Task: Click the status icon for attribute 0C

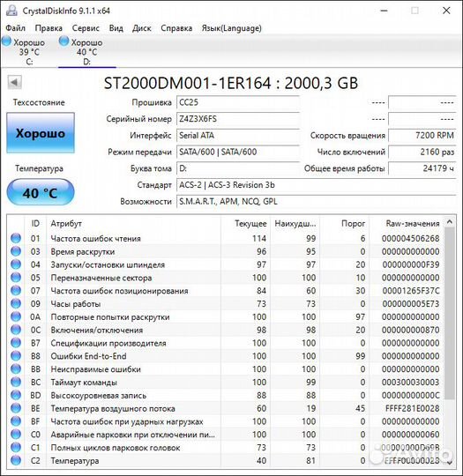Action: [x=16, y=330]
